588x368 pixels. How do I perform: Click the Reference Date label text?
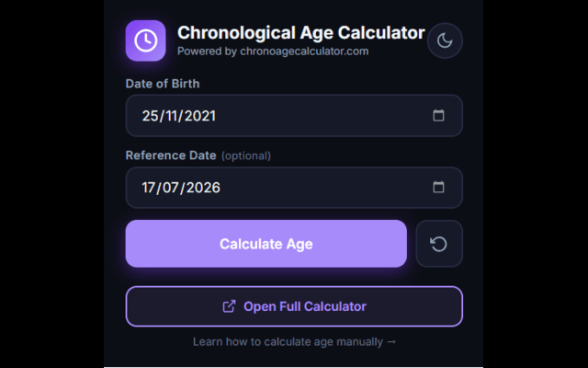coord(171,155)
